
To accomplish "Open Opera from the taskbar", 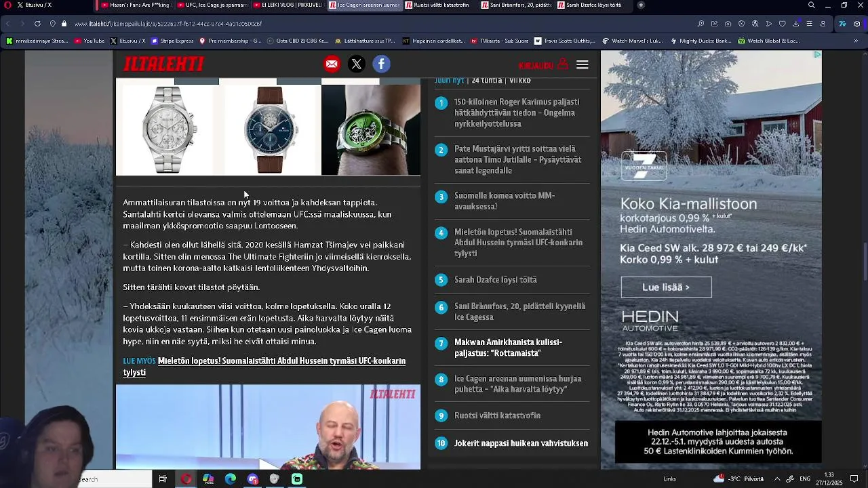I will point(186,479).
